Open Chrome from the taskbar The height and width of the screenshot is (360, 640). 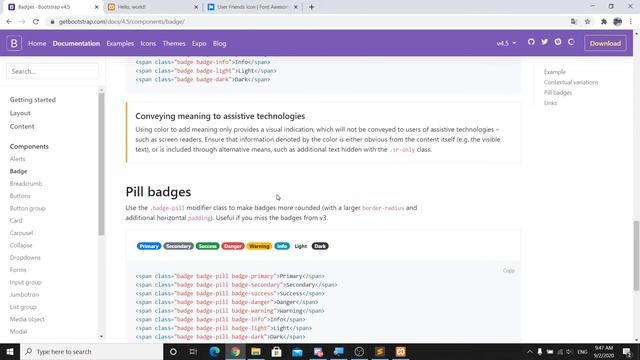[x=236, y=351]
